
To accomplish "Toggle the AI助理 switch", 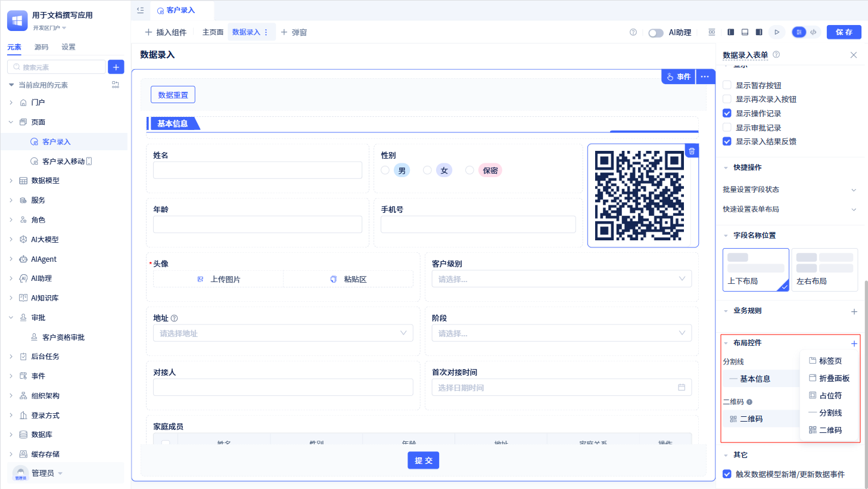I will click(656, 33).
